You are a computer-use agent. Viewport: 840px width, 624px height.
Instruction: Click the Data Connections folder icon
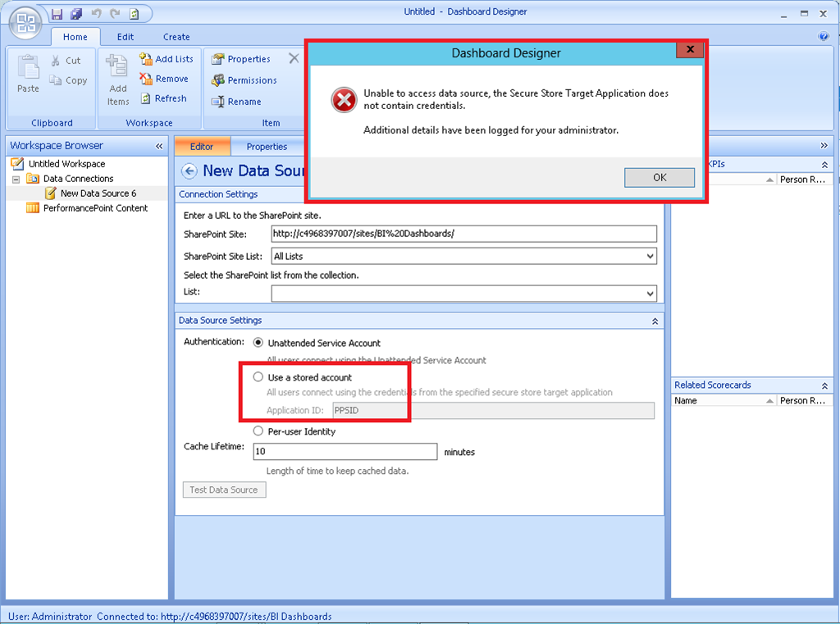pyautogui.click(x=33, y=179)
